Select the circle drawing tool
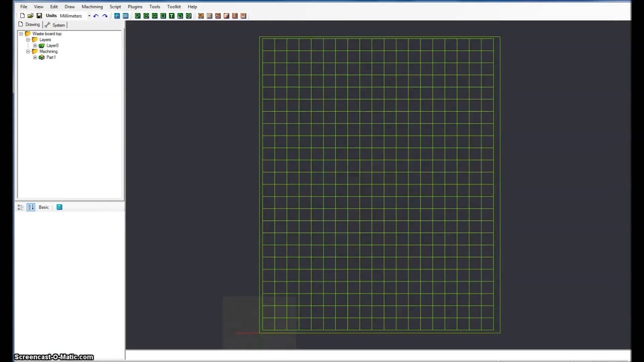644x362 pixels. [x=146, y=16]
